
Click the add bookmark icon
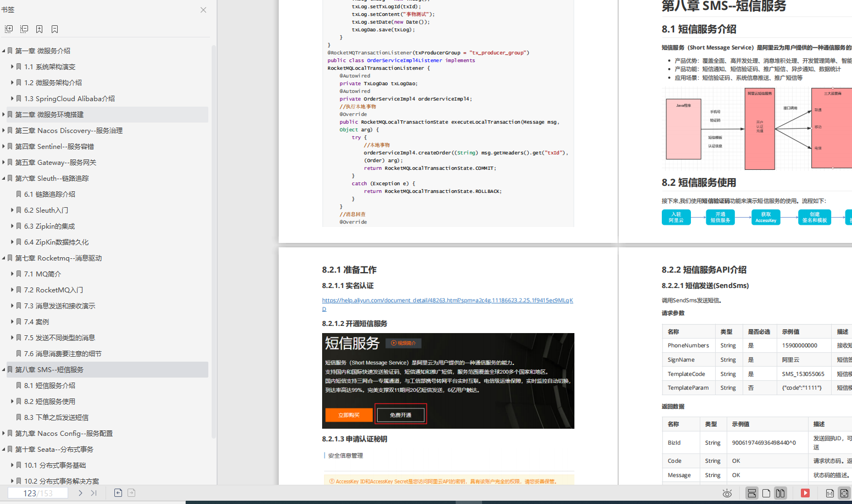[x=40, y=29]
